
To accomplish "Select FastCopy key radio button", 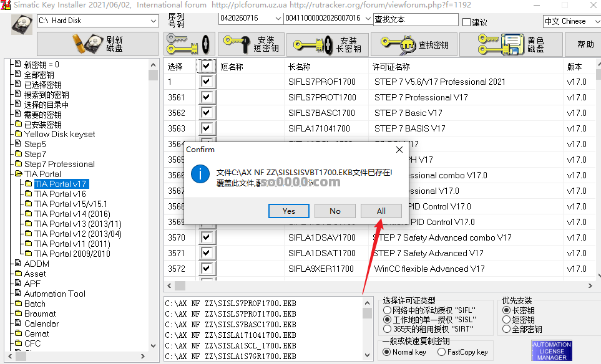I will [x=442, y=352].
